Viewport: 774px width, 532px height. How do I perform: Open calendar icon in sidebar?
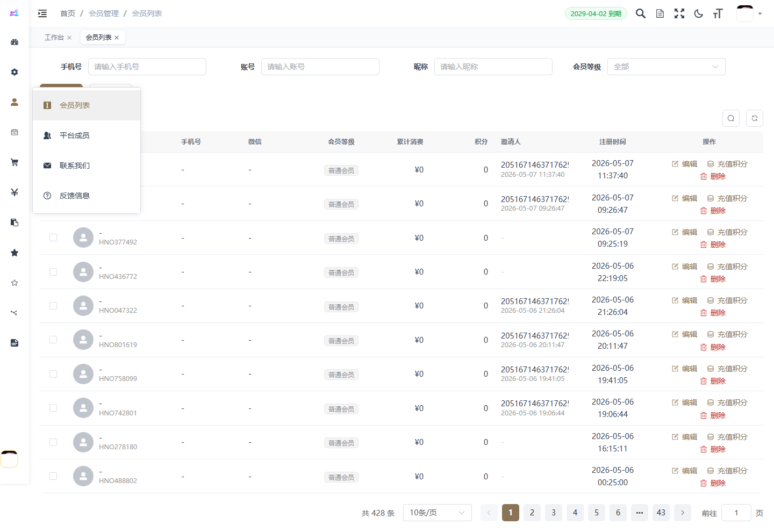point(15,132)
